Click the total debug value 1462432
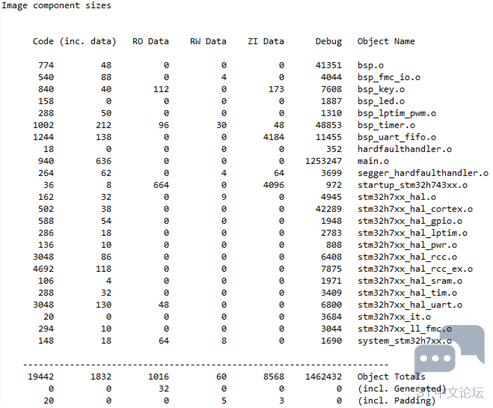The width and height of the screenshot is (493, 408). click(x=324, y=377)
